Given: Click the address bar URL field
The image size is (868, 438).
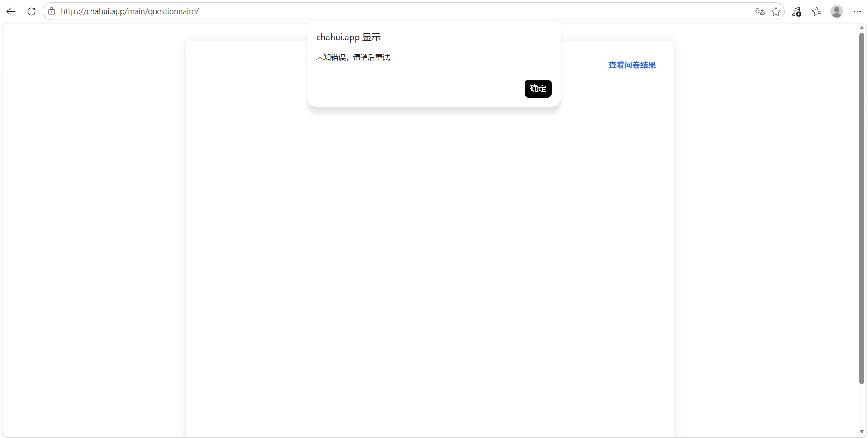Looking at the screenshot, I should [403, 11].
